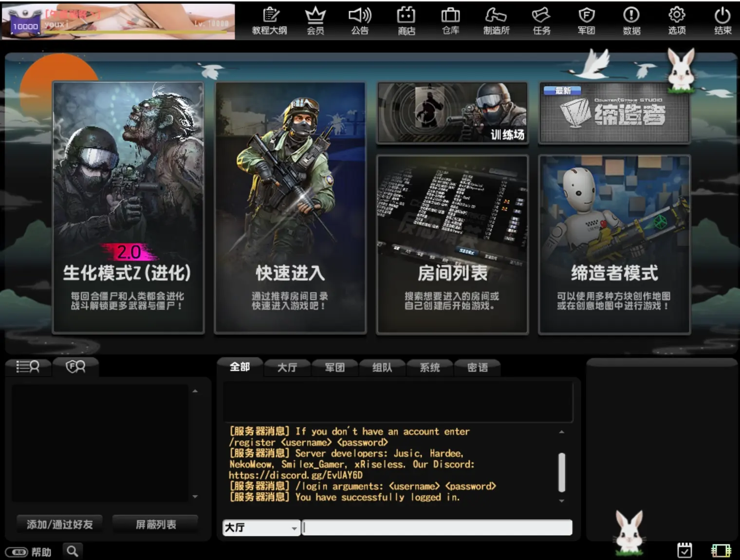Screen dimensions: 740x560
Task: Open the 任务 missions icon
Action: 541,21
